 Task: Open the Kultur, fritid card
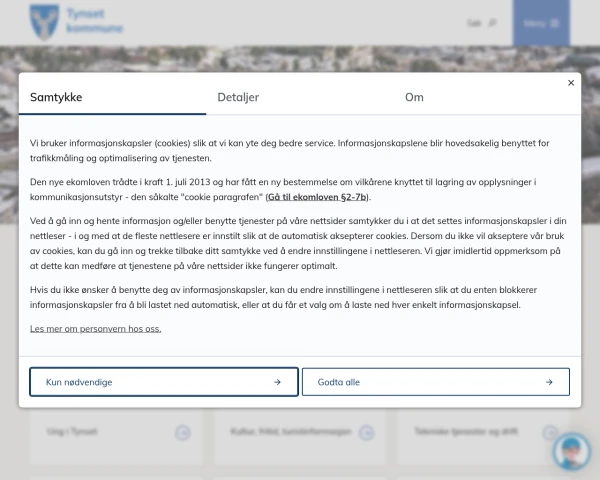[300, 436]
